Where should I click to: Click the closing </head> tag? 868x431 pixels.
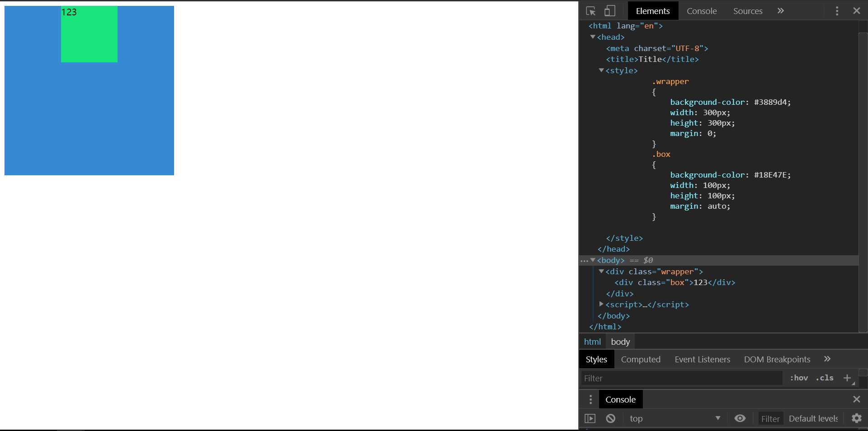(x=613, y=249)
